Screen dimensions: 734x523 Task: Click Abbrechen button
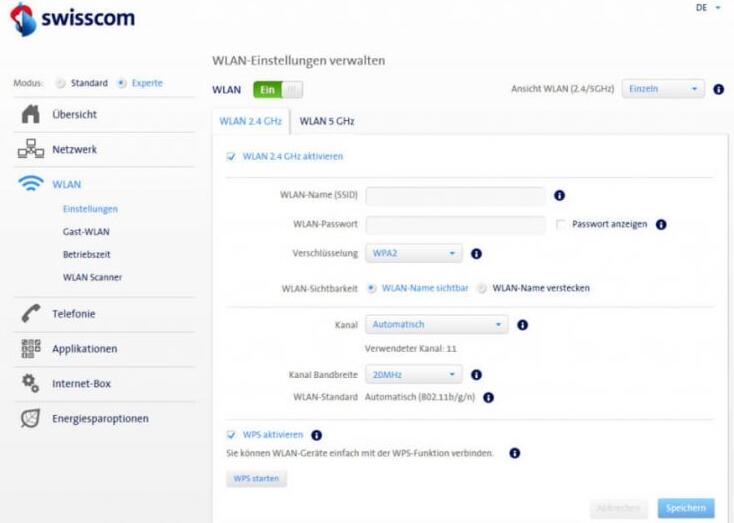[618, 508]
